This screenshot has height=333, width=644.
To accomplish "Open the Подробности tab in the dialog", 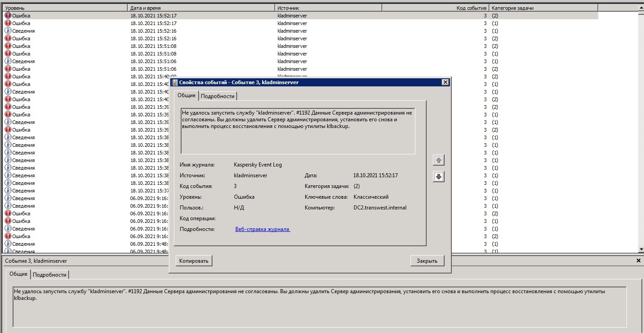I will [x=217, y=96].
